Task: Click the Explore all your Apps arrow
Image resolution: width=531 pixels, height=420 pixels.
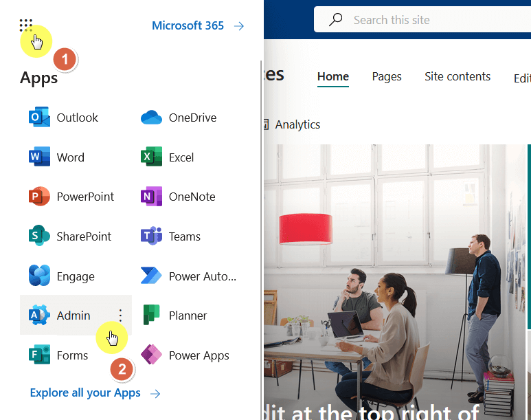Action: [155, 394]
